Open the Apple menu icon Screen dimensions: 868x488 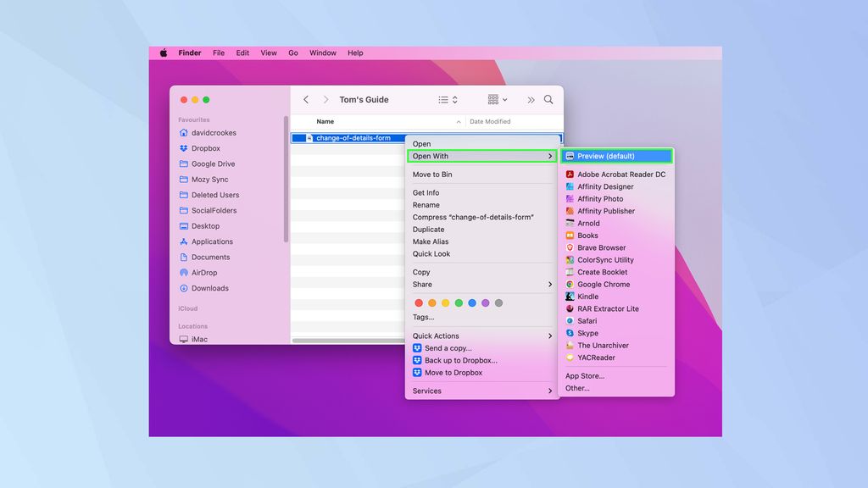point(162,53)
